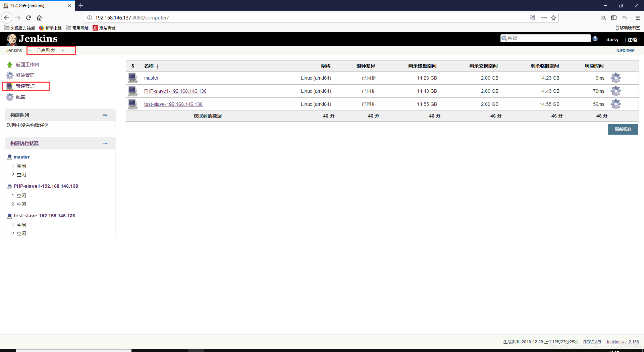Sort table by S status column

pos(133,66)
